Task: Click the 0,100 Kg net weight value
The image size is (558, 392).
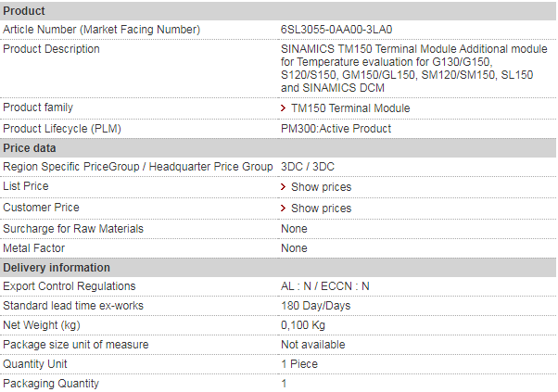Action: [x=303, y=325]
